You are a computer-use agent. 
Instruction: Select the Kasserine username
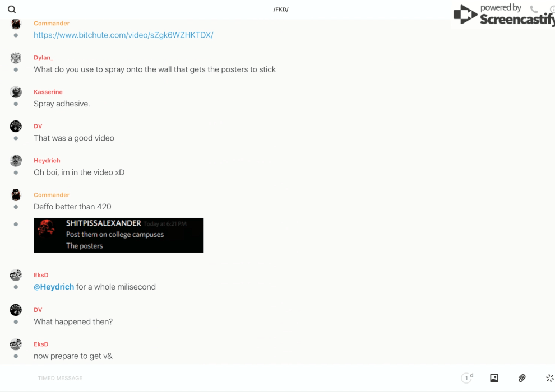point(48,92)
